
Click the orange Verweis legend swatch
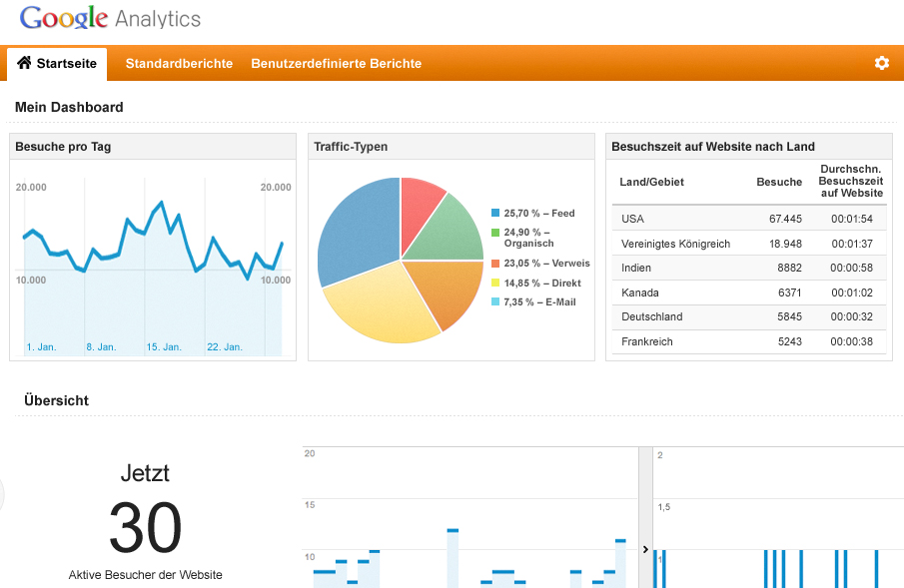coord(495,264)
